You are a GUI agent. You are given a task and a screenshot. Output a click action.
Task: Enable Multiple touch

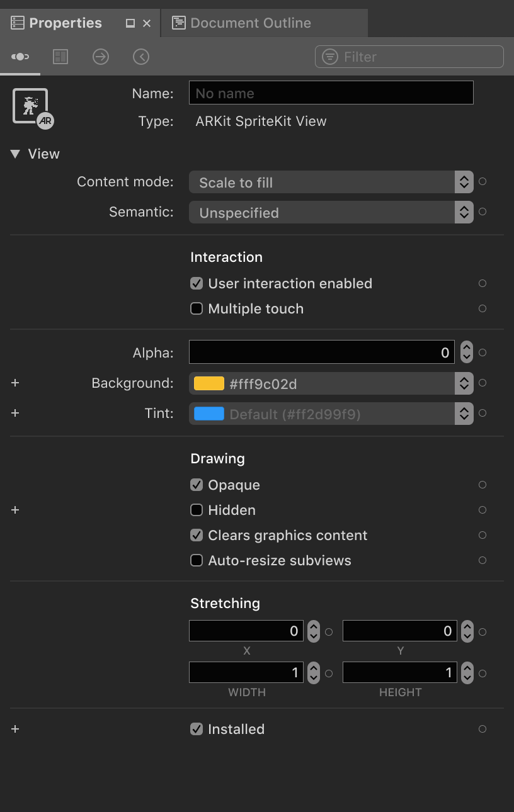[x=196, y=308]
